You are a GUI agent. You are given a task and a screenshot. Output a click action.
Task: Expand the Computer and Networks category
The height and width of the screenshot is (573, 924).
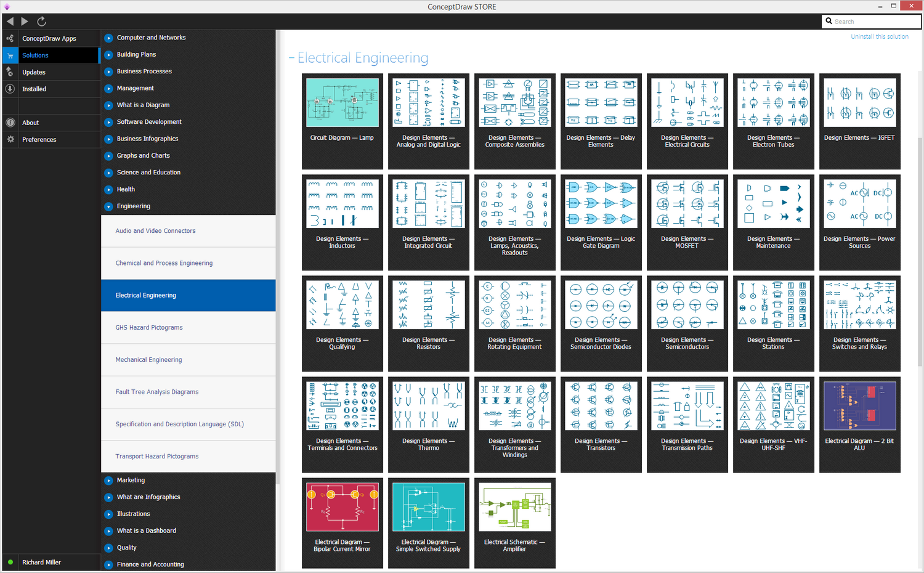(108, 38)
